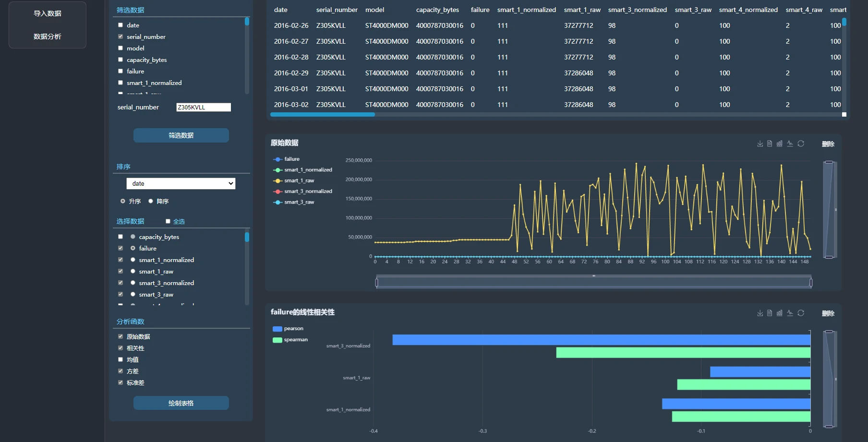Viewport: 868px width, 442px height.
Task: Save the 原始数据 chart as image
Action: click(760, 143)
